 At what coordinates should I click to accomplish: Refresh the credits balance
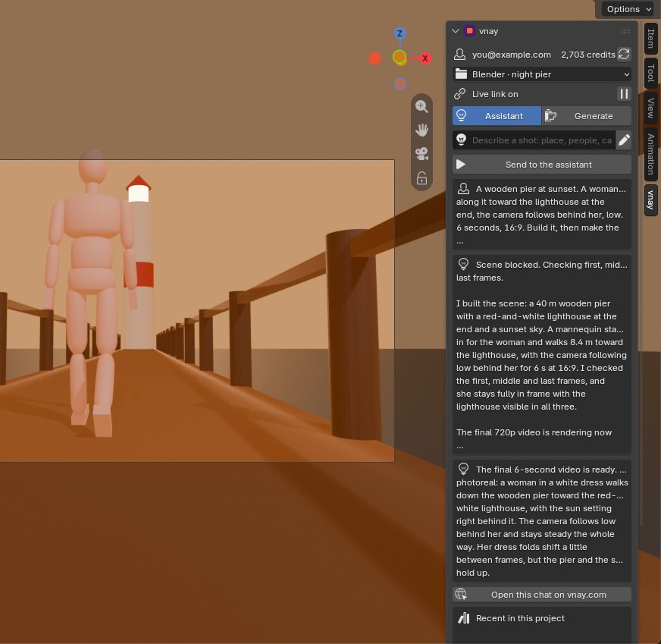coord(624,54)
